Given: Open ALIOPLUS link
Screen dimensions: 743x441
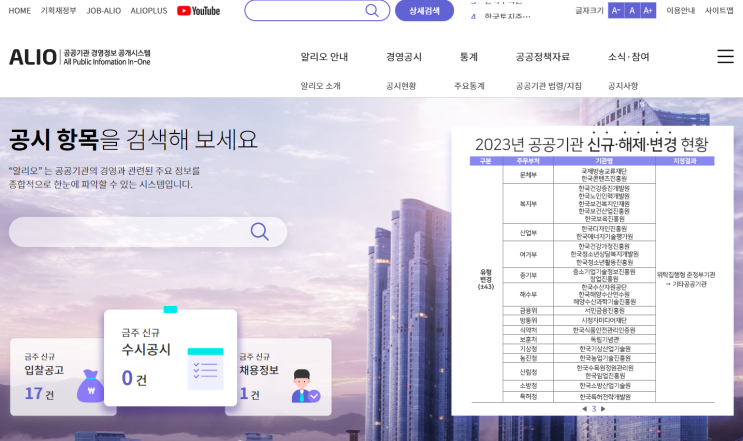Looking at the screenshot, I should pos(149,10).
